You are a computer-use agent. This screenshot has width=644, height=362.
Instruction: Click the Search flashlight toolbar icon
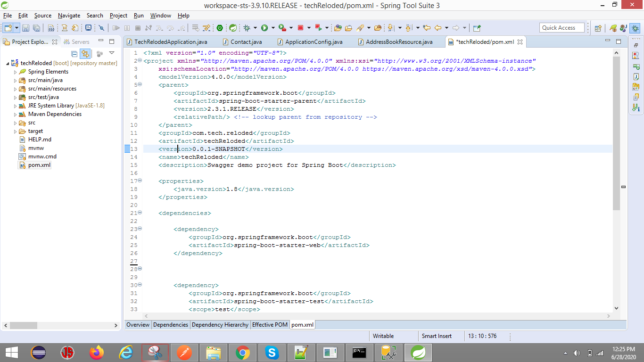[360, 28]
